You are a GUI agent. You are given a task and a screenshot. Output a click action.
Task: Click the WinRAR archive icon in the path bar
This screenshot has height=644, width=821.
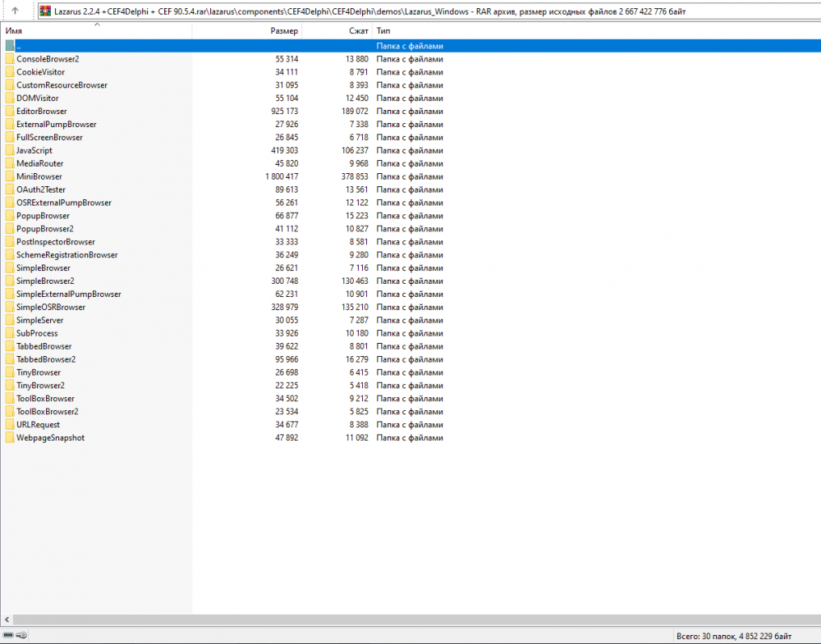(45, 11)
